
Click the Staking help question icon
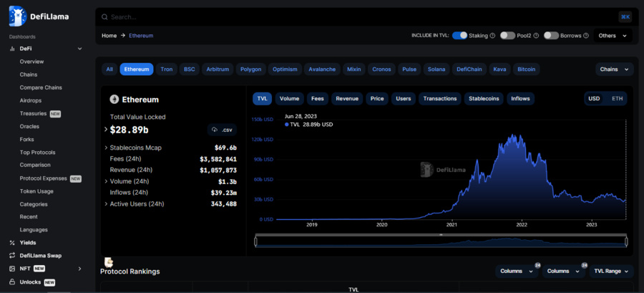point(492,36)
